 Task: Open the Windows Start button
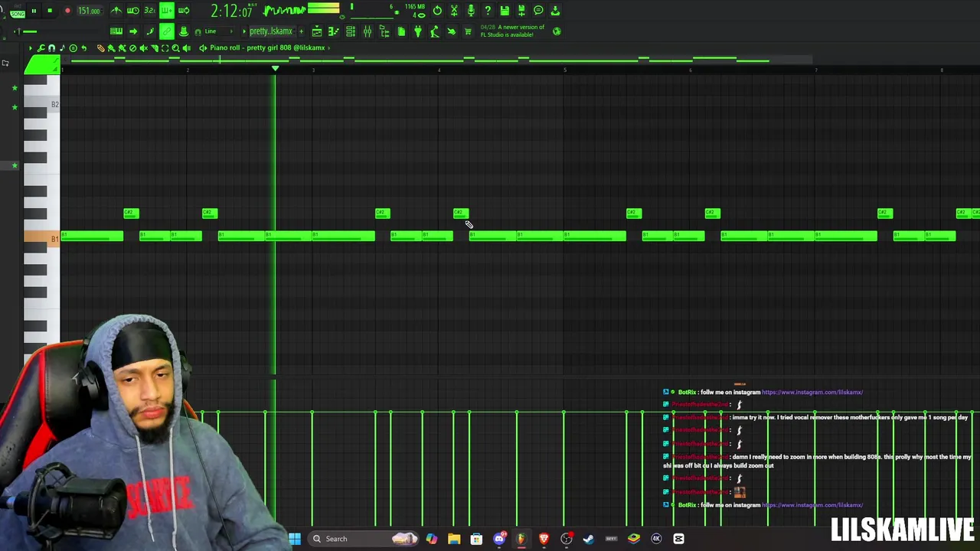click(x=295, y=539)
